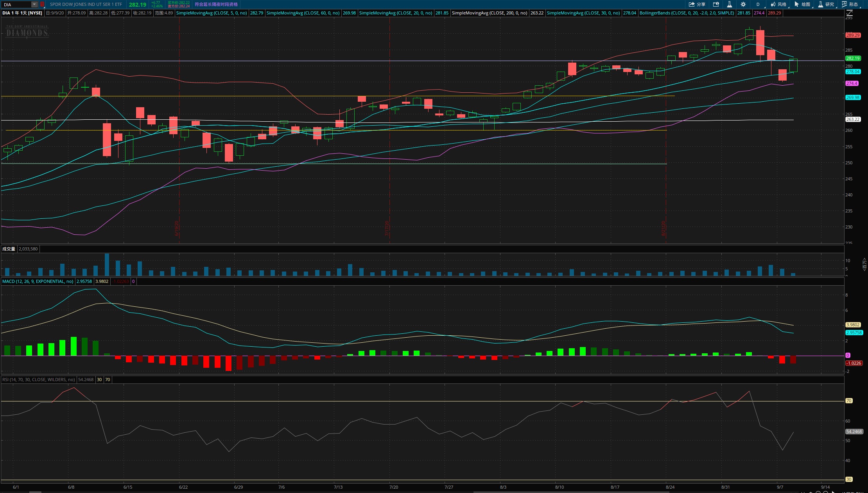
Task: Open the Style (风格) dropdown
Action: (x=779, y=4)
